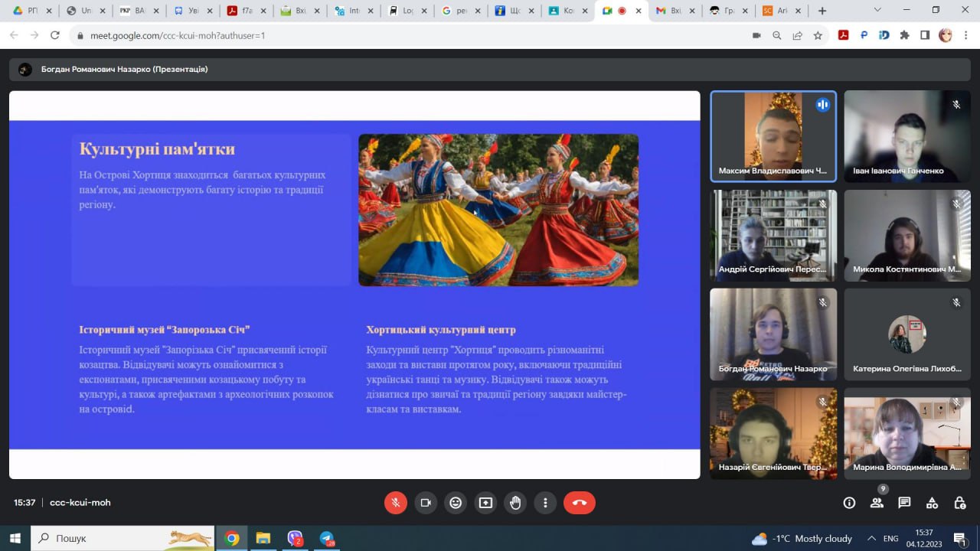Screen dimensions: 980x551
Task: Open the meeting details info icon
Action: pos(849,503)
